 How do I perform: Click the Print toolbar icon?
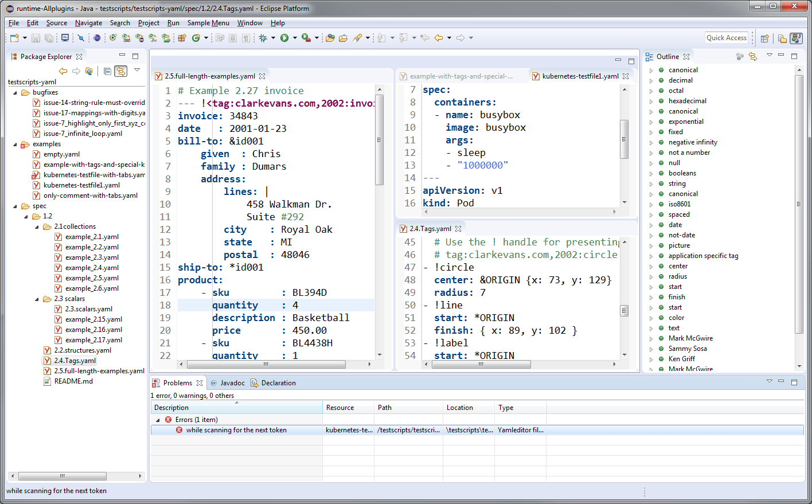(x=66, y=38)
